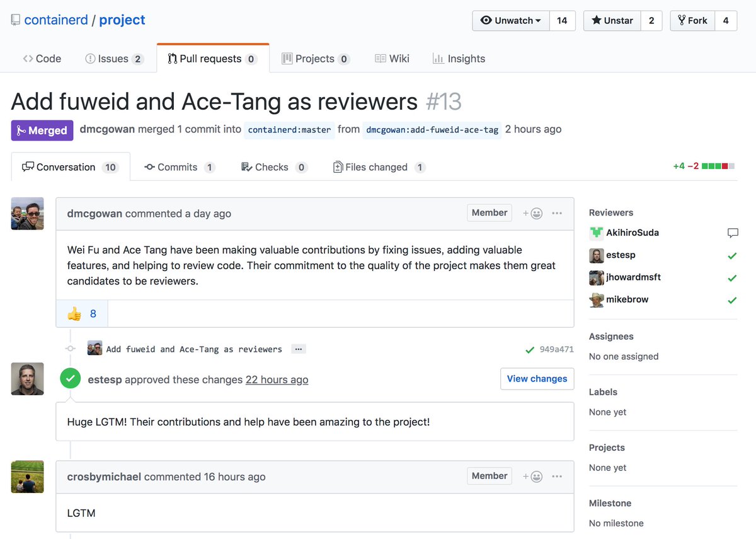Viewport: 756px width, 539px height.
Task: Click the repository book icon
Action: 16,20
